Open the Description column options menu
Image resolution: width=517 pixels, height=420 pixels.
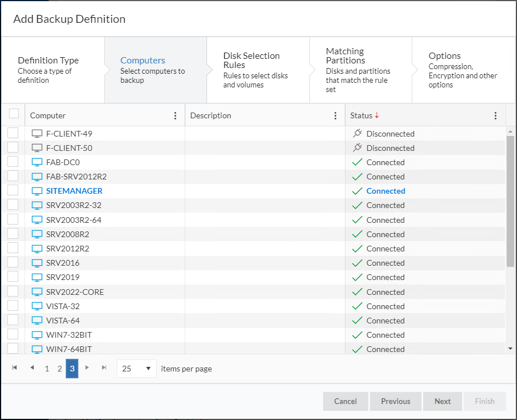point(335,115)
